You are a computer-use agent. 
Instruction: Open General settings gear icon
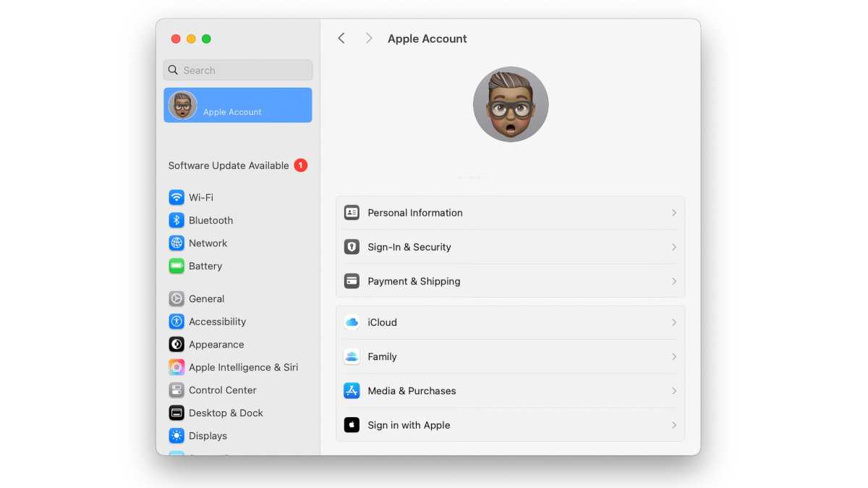point(176,298)
